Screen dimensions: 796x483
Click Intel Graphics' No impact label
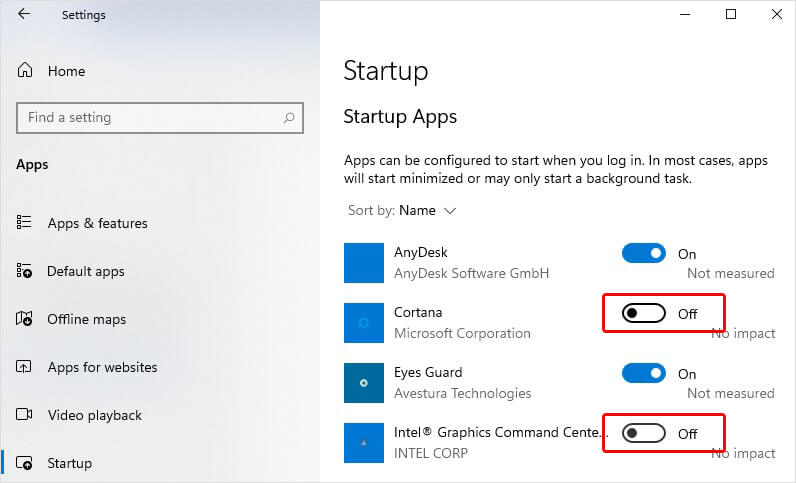click(743, 453)
